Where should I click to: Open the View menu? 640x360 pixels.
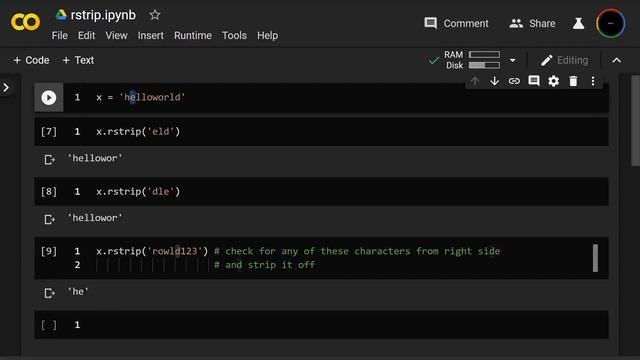tap(116, 36)
